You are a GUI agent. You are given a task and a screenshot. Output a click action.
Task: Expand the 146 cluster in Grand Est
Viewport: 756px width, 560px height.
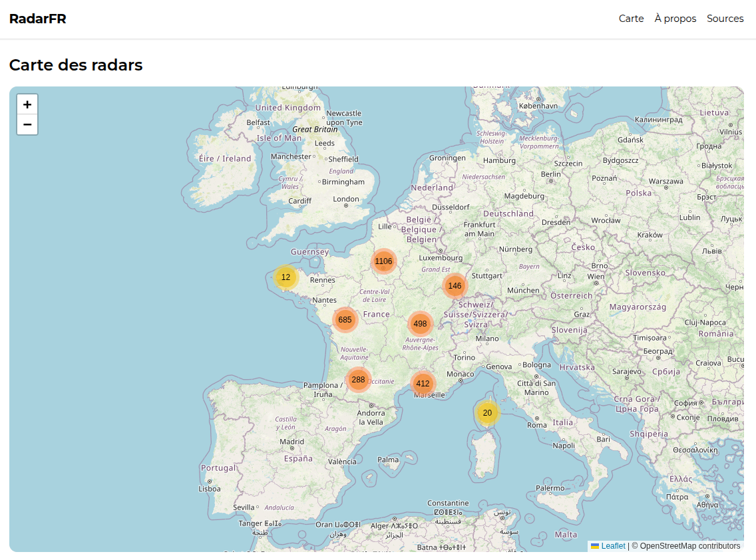coord(455,286)
